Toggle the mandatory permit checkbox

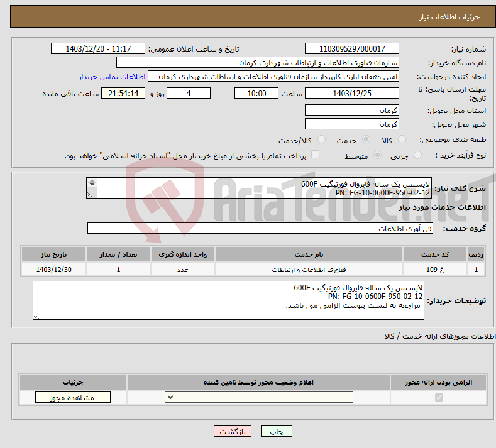[439, 397]
